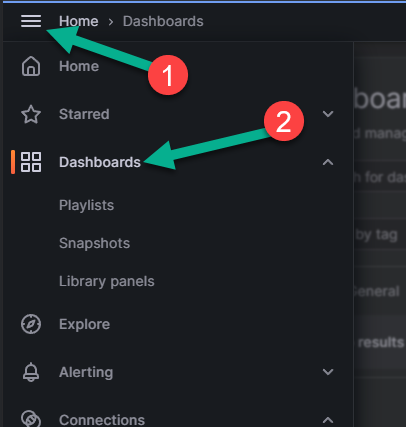The width and height of the screenshot is (406, 427).
Task: Click the Connections icon in sidebar
Action: [x=31, y=419]
